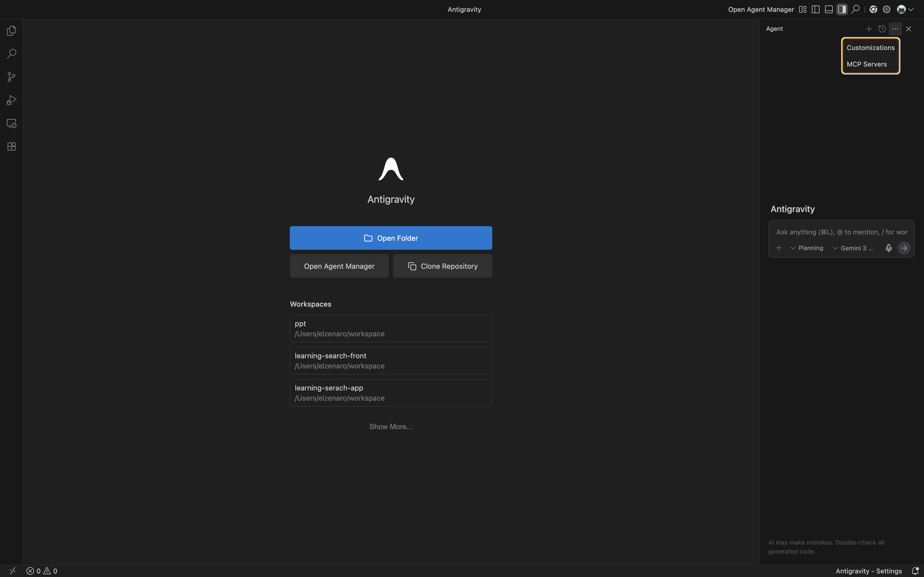Image resolution: width=924 pixels, height=577 pixels.
Task: Toggle the bottom panel visibility
Action: pyautogui.click(x=829, y=10)
